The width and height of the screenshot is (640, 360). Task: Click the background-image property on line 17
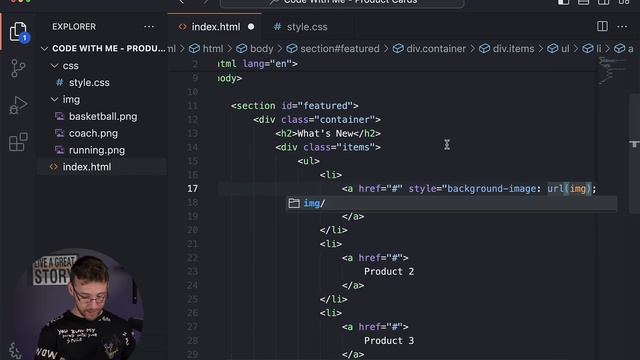click(x=491, y=189)
